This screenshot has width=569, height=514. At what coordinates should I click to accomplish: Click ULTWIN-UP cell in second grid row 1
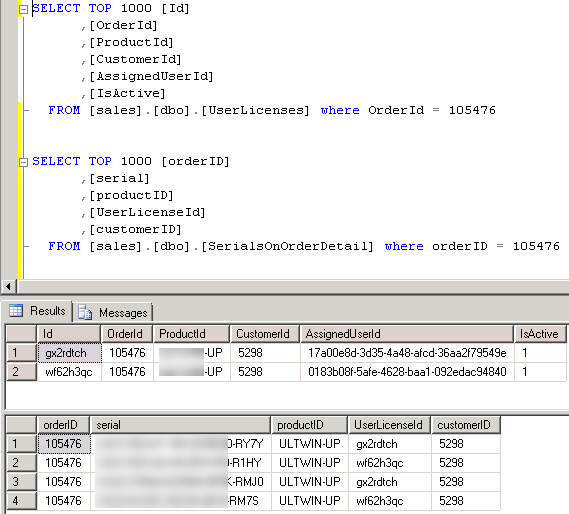point(310,444)
